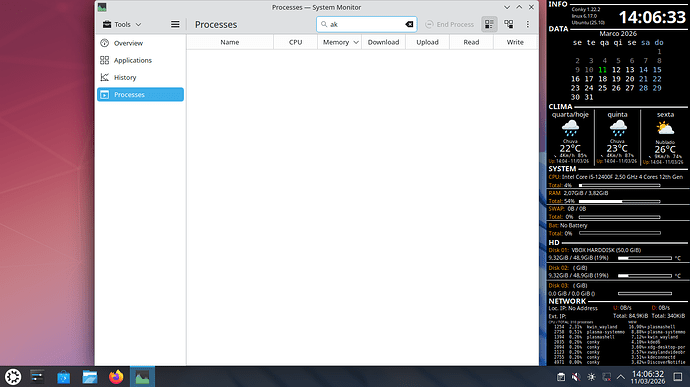Expand hidden system tray icons
Viewport: 690px width, 387px height.
620,377
